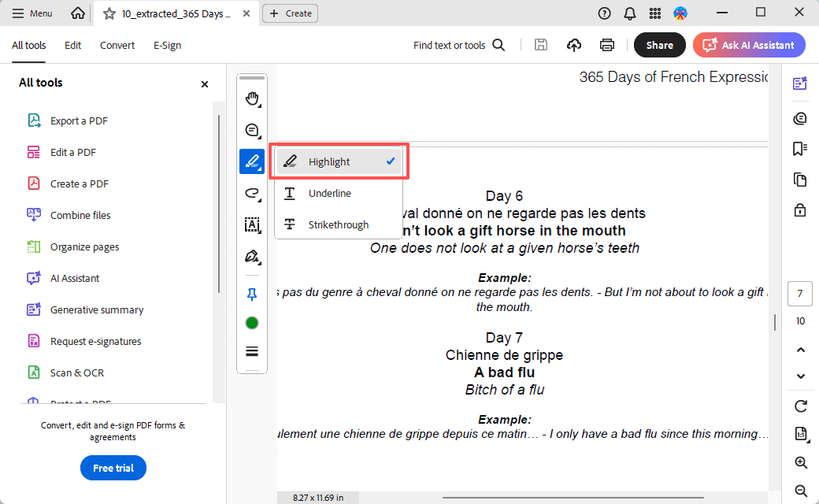Choose Underline from the flyout menu
Viewport: 819px width, 504px height.
tap(329, 194)
